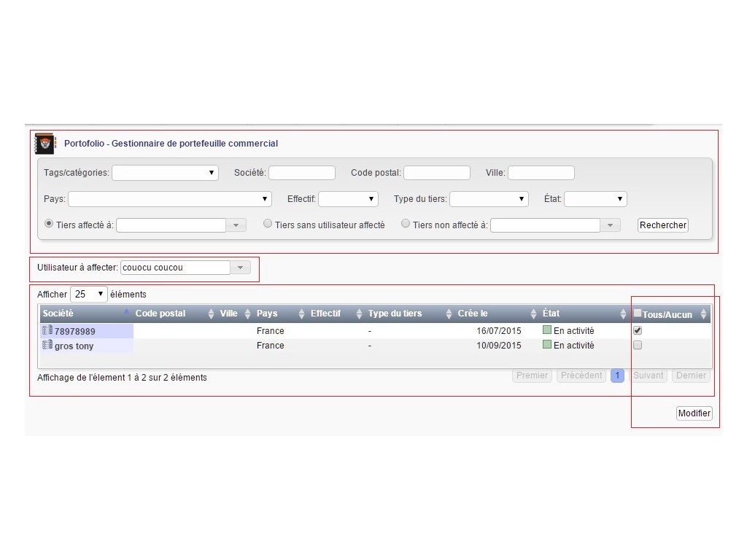
Task: Sort table by Effectif column
Action: (x=359, y=314)
